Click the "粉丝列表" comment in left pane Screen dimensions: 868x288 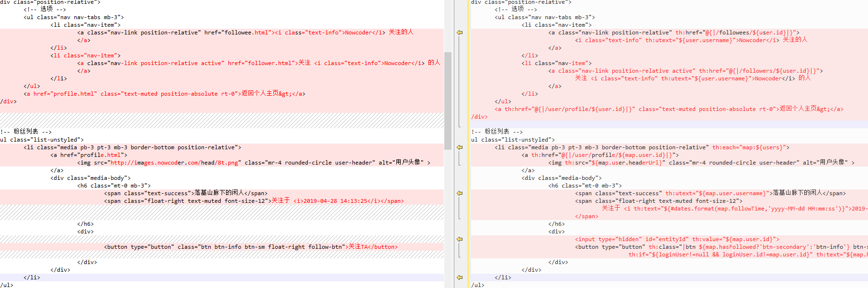pos(26,132)
